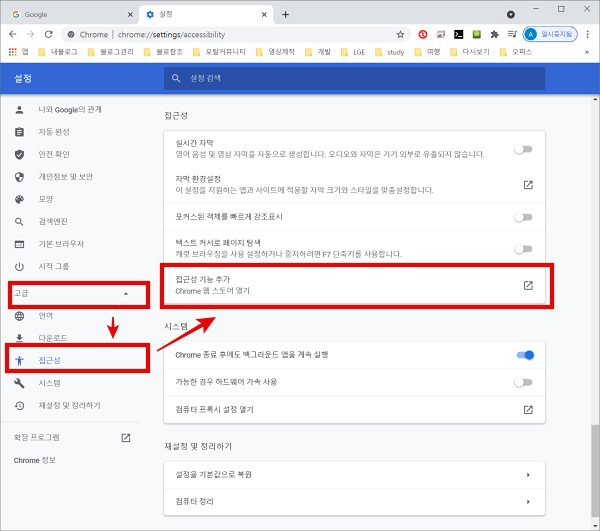Toggle 가능한 경우 하드웨어 가속 사용 switch

pos(523,382)
